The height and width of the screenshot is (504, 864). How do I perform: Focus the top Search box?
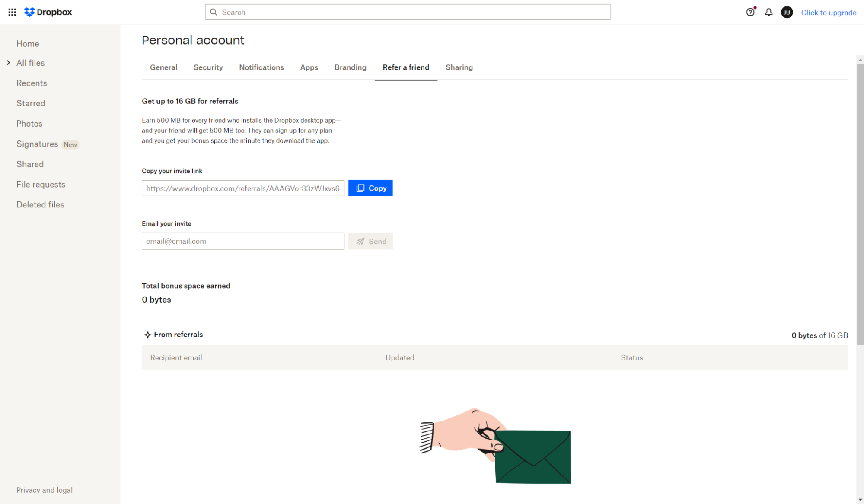pyautogui.click(x=408, y=12)
